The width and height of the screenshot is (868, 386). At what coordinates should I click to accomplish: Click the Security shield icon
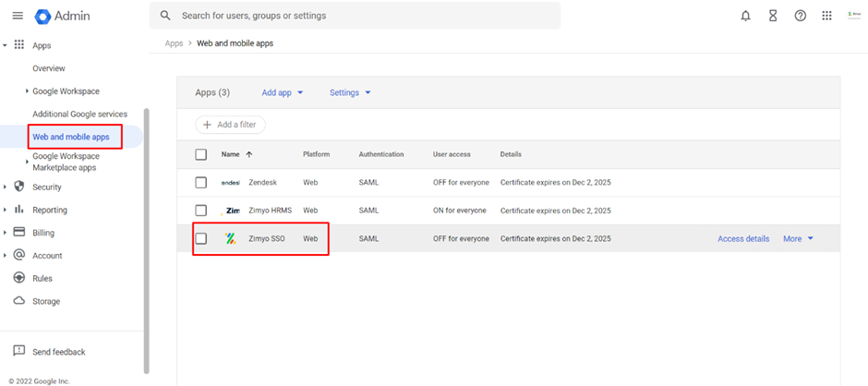click(18, 187)
